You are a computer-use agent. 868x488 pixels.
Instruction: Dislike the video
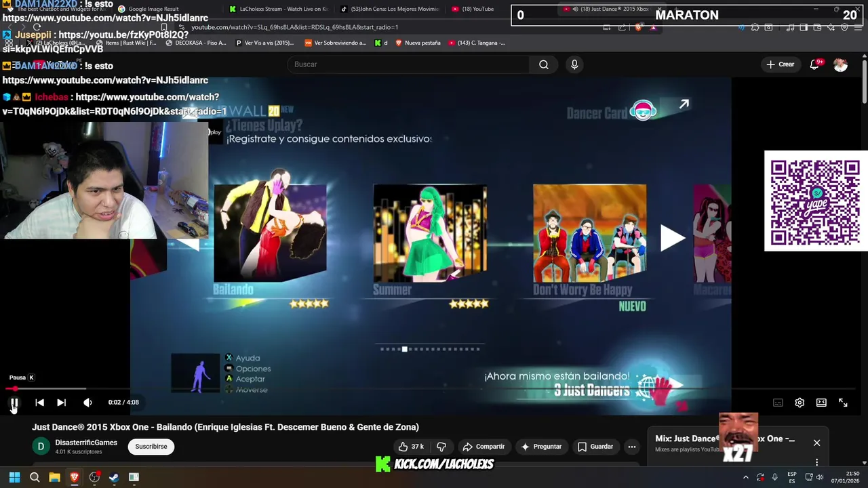pos(441,447)
